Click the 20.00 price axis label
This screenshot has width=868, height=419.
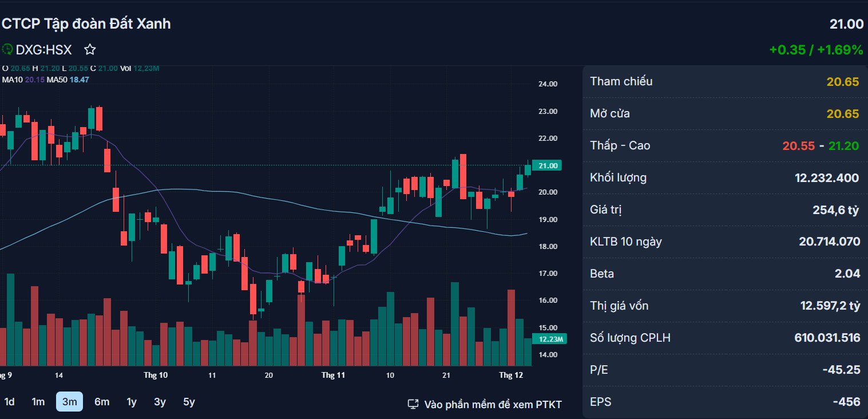coord(548,192)
